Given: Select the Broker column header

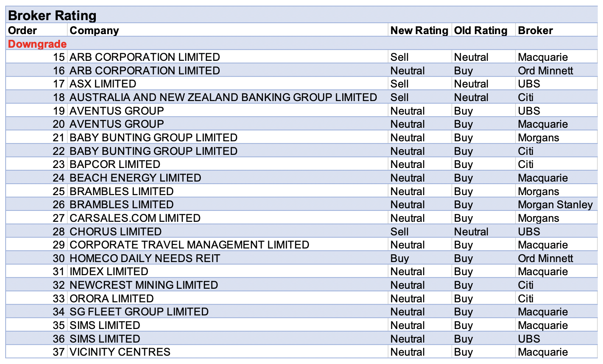Looking at the screenshot, I should 535,30.
